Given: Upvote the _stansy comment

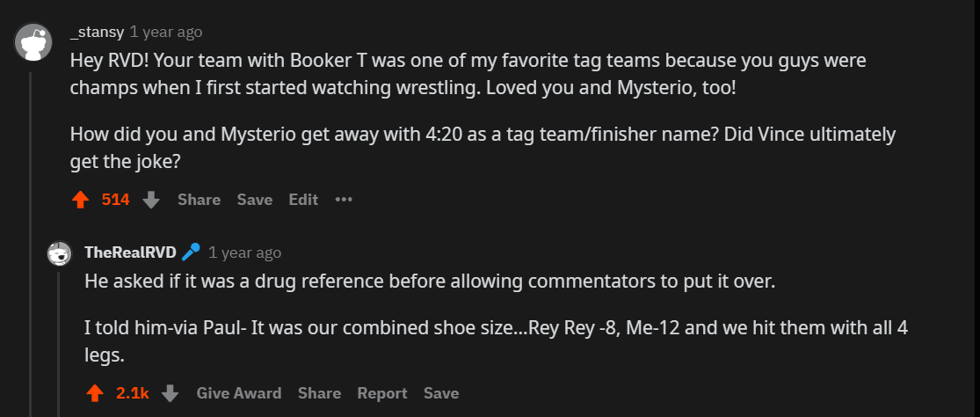Looking at the screenshot, I should pos(81,200).
